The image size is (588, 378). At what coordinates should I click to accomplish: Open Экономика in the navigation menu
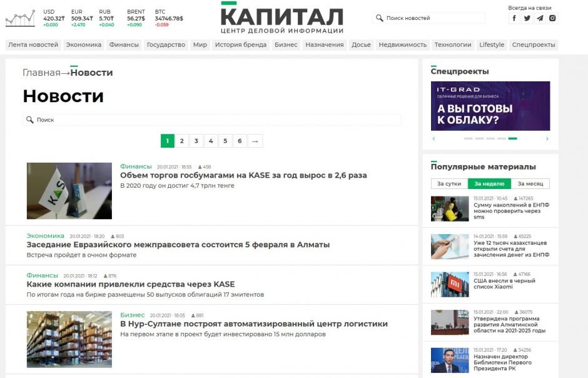pos(84,45)
